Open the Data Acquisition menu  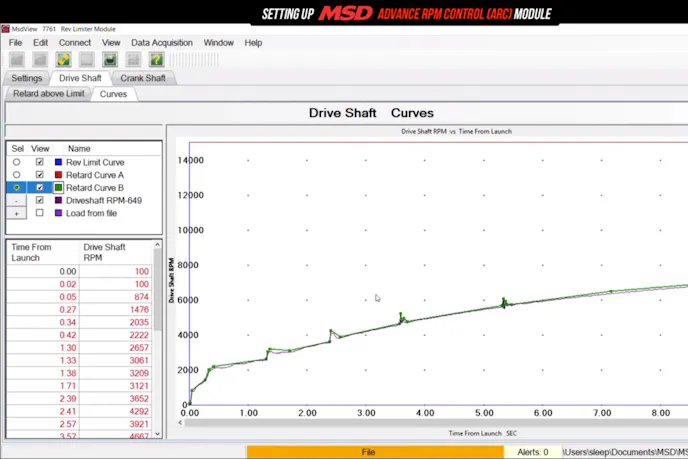[x=161, y=43]
